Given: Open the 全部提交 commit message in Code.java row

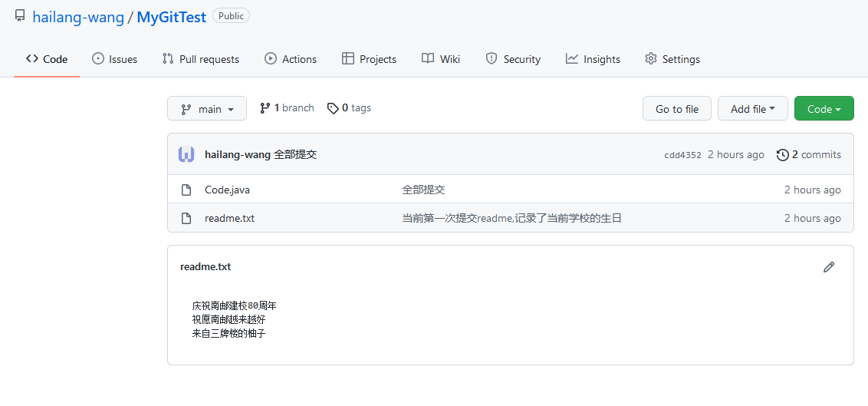Looking at the screenshot, I should (x=423, y=190).
